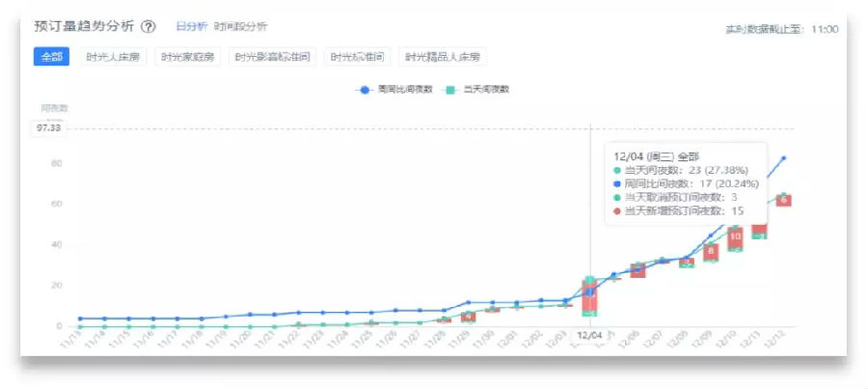Image resolution: width=868 pixels, height=389 pixels.
Task: Click tooltip line 周同比间夜数: 17 (20.24%)
Action: 687,184
